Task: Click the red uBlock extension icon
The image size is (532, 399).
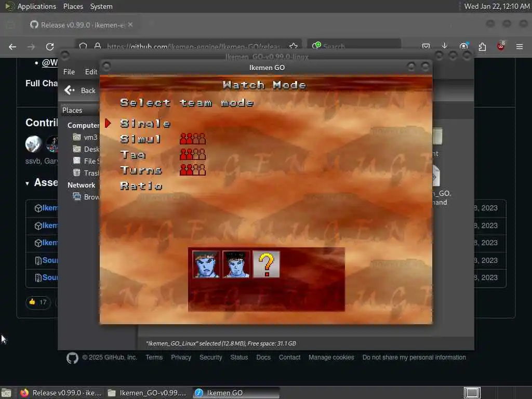Action: coord(501,46)
